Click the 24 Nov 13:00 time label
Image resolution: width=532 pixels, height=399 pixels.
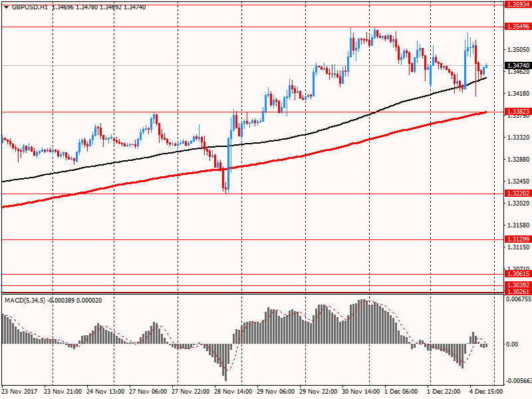click(106, 392)
